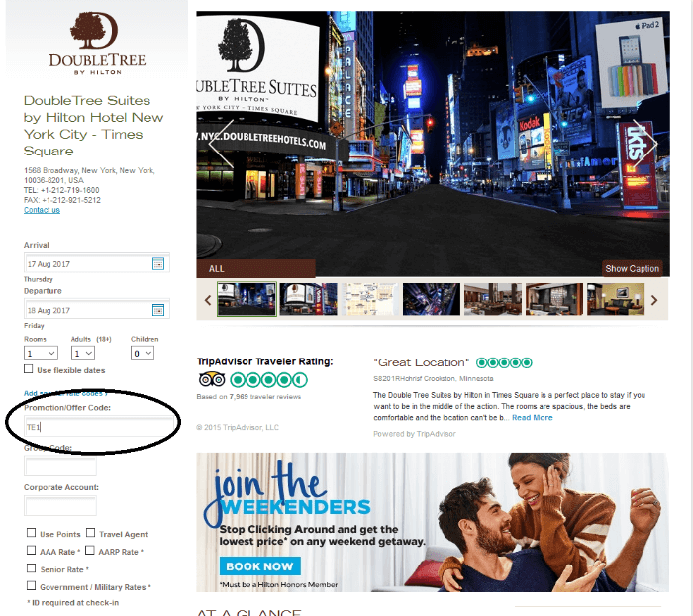Click the TripAdvisor owl logo
693x616 pixels.
click(212, 380)
